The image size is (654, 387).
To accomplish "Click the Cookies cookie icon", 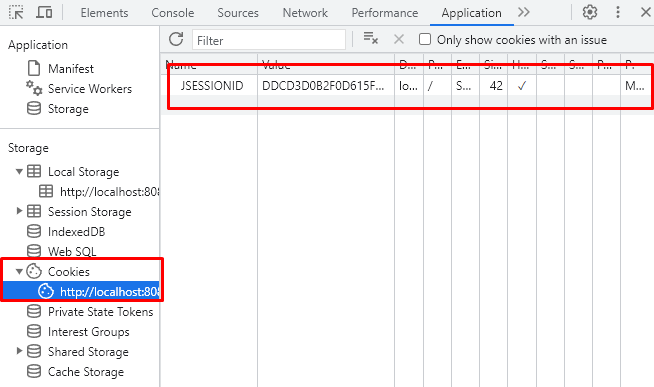I will click(x=34, y=271).
